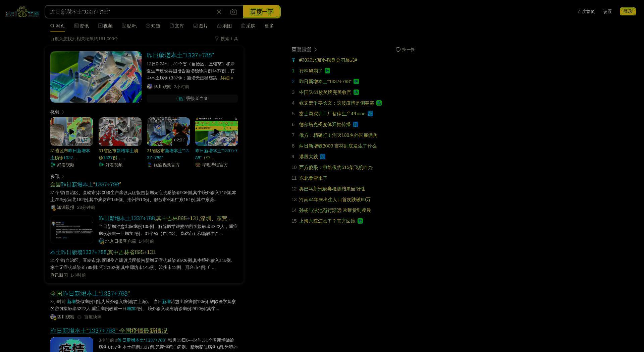Open the 疫情 blue thumbnail image
644x352 pixels.
click(72, 345)
